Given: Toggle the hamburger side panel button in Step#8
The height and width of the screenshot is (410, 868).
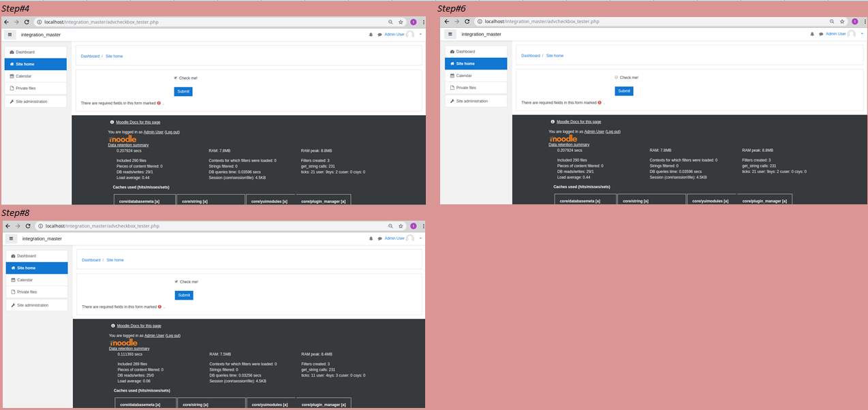Looking at the screenshot, I should [12, 238].
